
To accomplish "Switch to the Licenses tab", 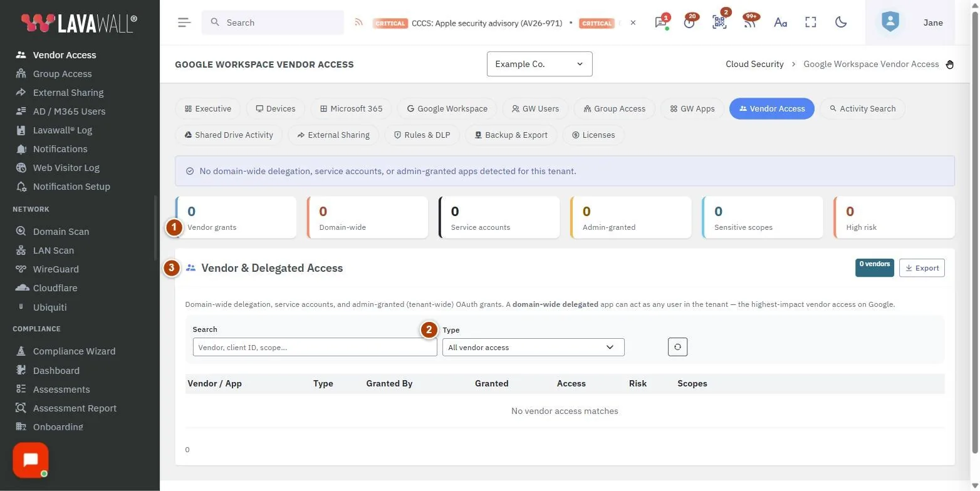I will click(593, 135).
